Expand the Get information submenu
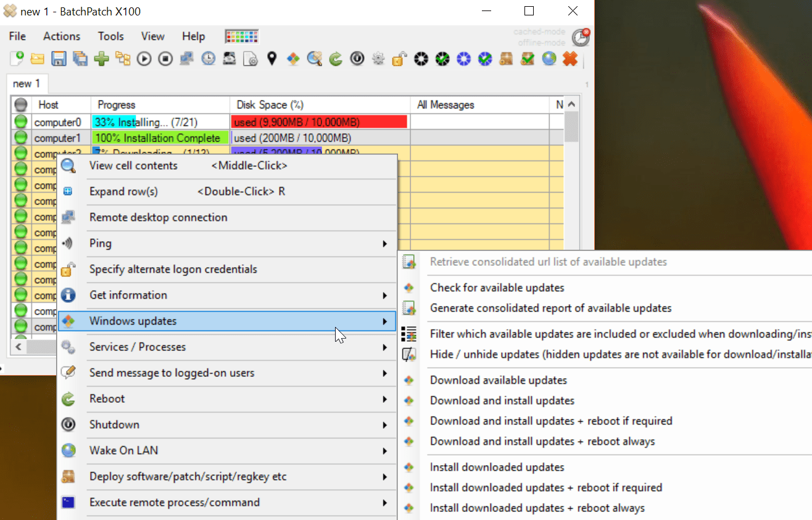This screenshot has height=520, width=812. pos(226,295)
